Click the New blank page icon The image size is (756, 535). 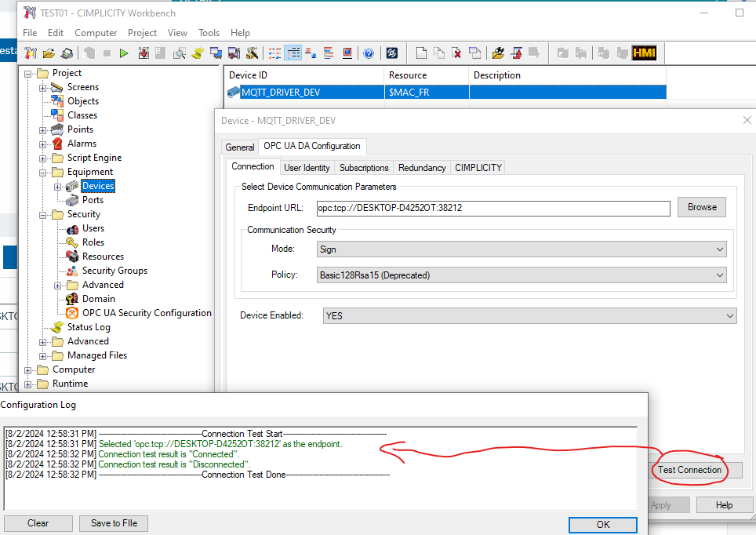coord(421,53)
